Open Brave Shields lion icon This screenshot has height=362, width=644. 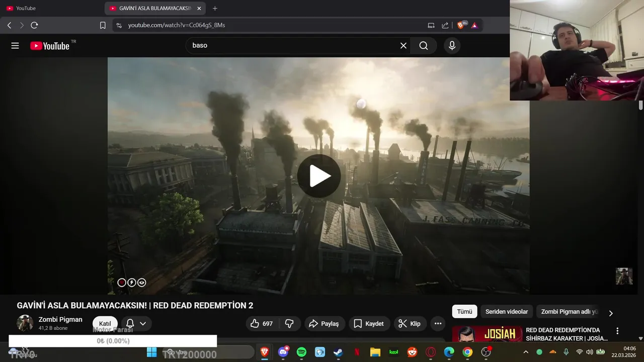click(x=461, y=25)
